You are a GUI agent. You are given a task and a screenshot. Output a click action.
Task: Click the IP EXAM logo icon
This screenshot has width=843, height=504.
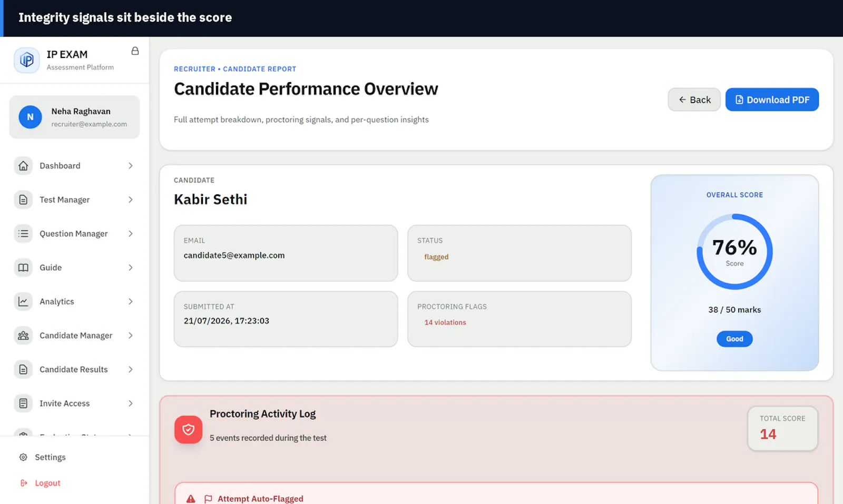[27, 60]
